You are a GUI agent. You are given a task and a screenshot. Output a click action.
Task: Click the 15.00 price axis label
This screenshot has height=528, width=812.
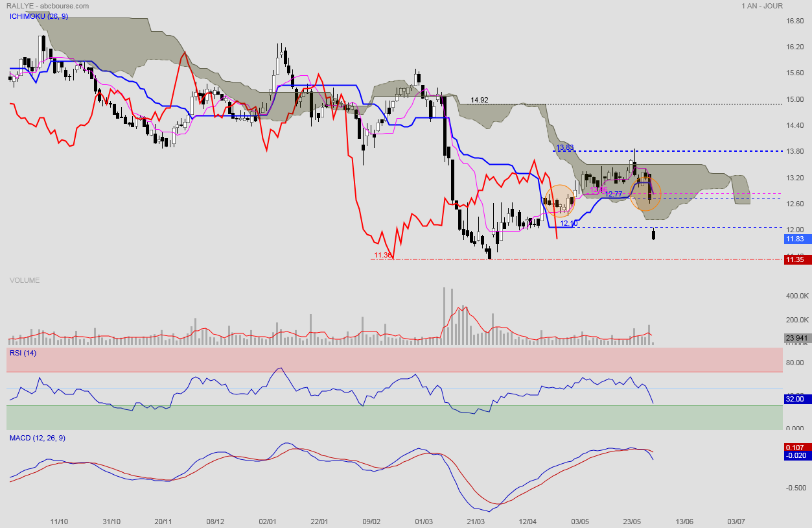795,99
